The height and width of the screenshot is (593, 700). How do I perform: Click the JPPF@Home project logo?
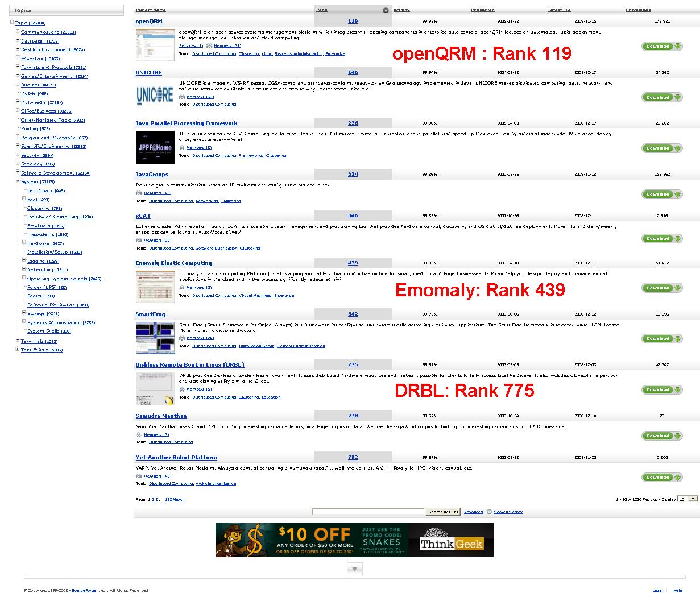[155, 147]
